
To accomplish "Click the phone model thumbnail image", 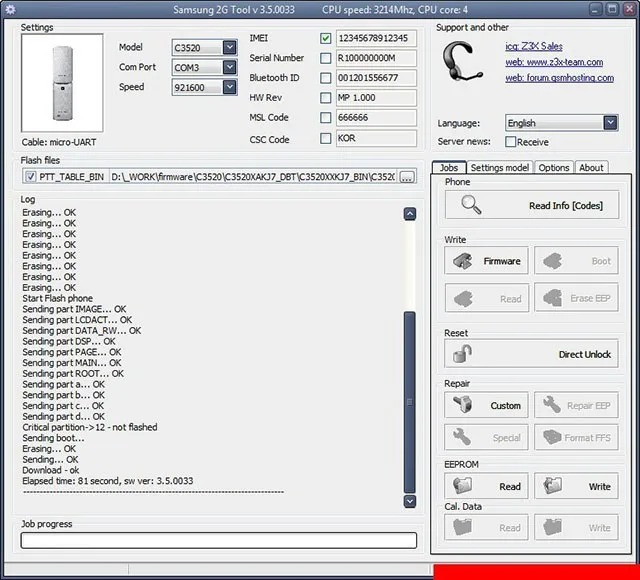I will pyautogui.click(x=62, y=83).
